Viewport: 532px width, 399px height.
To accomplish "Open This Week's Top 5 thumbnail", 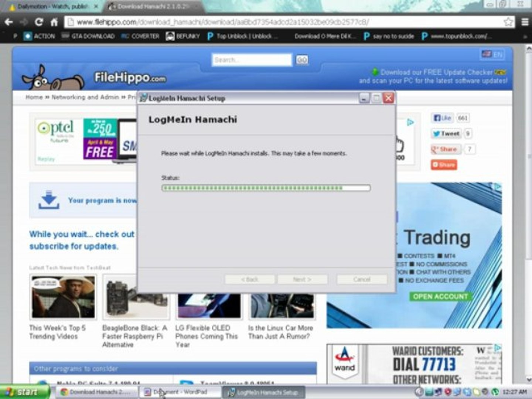I will point(63,297).
